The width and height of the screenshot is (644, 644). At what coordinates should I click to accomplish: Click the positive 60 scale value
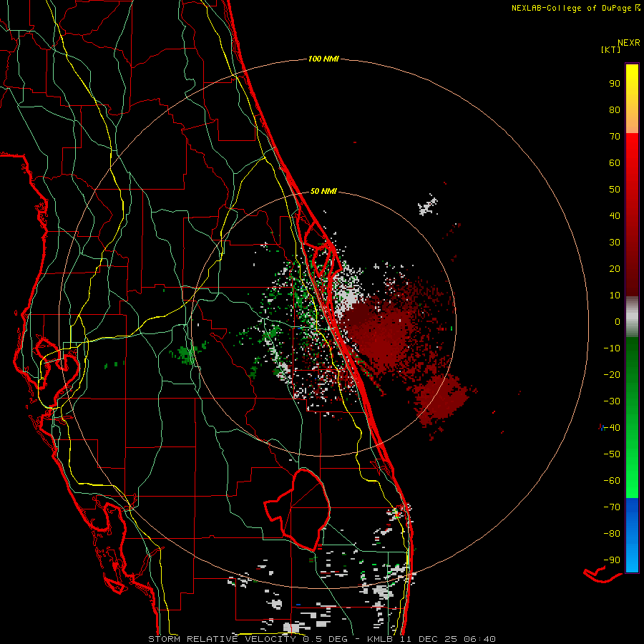[615, 162]
